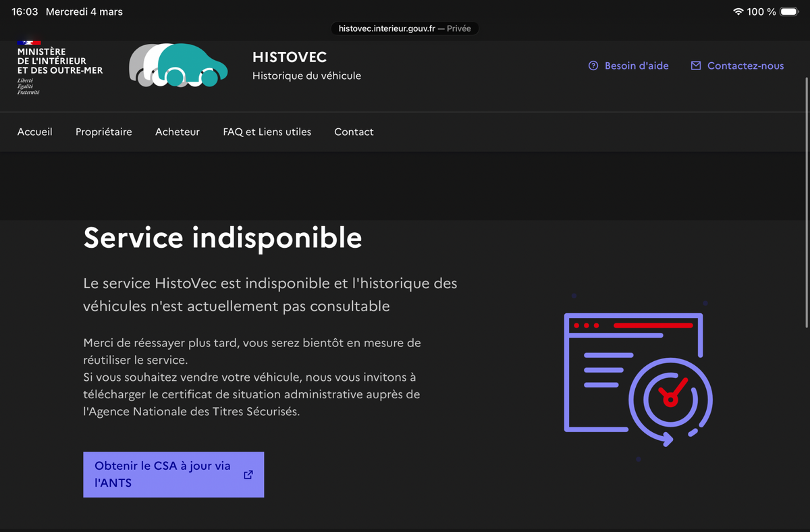Tap the battery icon in status bar
Viewport: 810px width, 532px height.
coord(788,12)
